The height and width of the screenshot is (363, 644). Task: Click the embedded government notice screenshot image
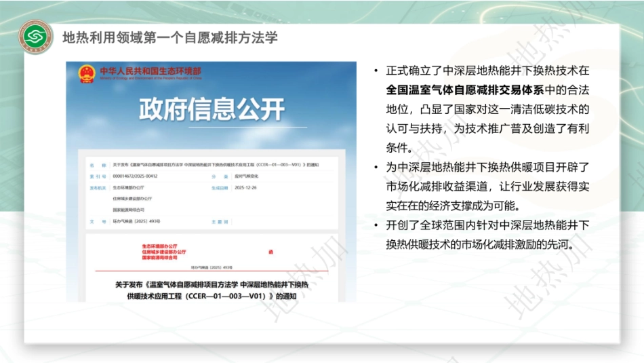[x=211, y=182]
